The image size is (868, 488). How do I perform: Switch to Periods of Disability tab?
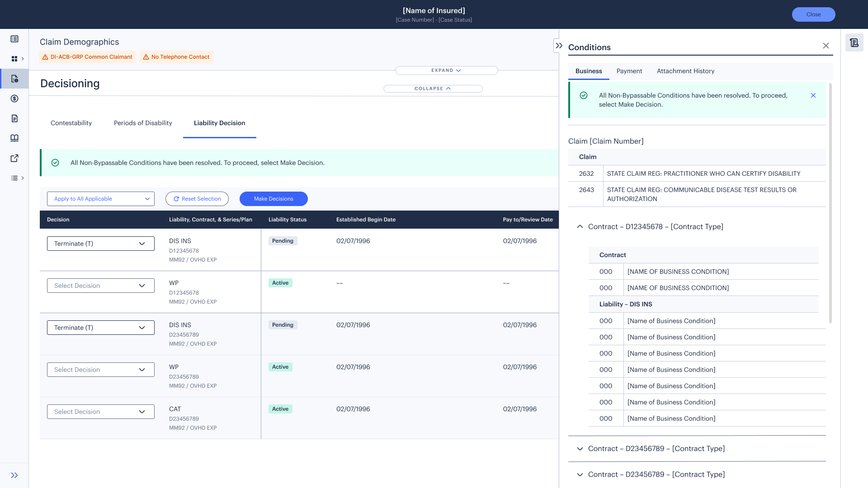tap(143, 123)
